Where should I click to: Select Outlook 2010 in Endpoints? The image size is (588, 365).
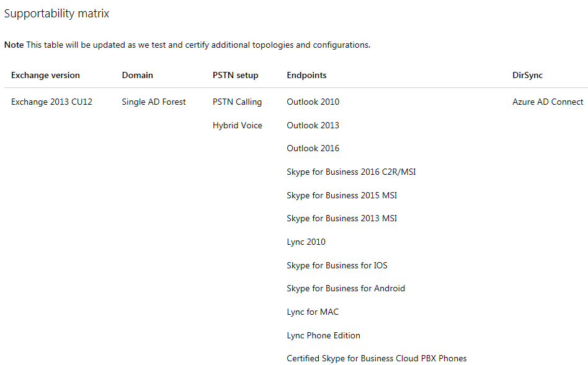pos(313,102)
